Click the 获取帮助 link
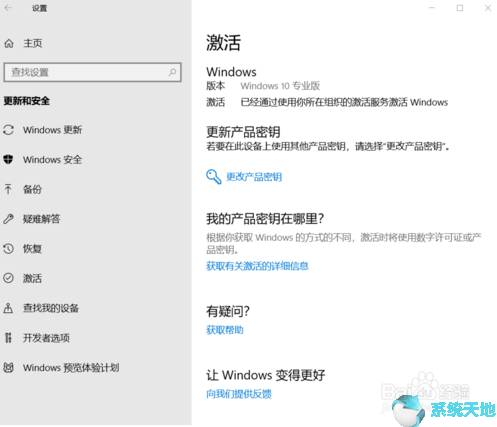The width and height of the screenshot is (497, 427). [225, 330]
